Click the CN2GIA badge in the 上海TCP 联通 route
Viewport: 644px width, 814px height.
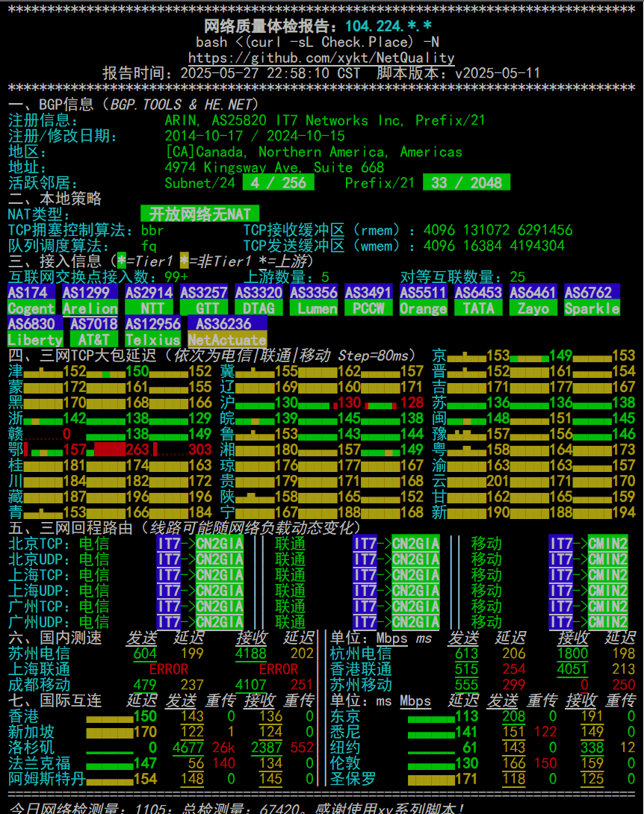(415, 575)
